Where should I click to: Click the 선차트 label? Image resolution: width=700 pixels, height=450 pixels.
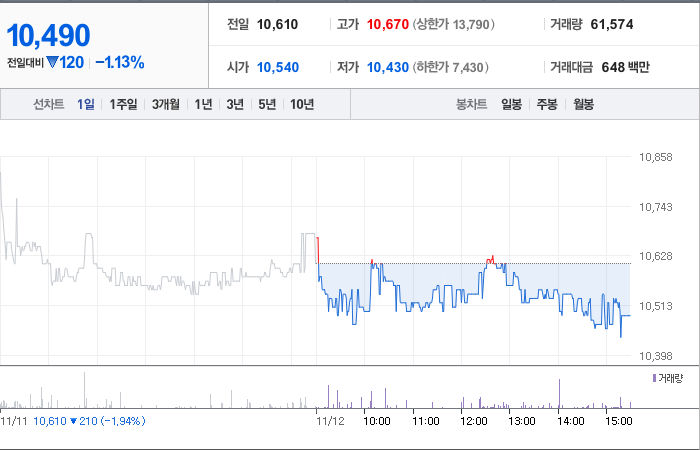click(49, 104)
